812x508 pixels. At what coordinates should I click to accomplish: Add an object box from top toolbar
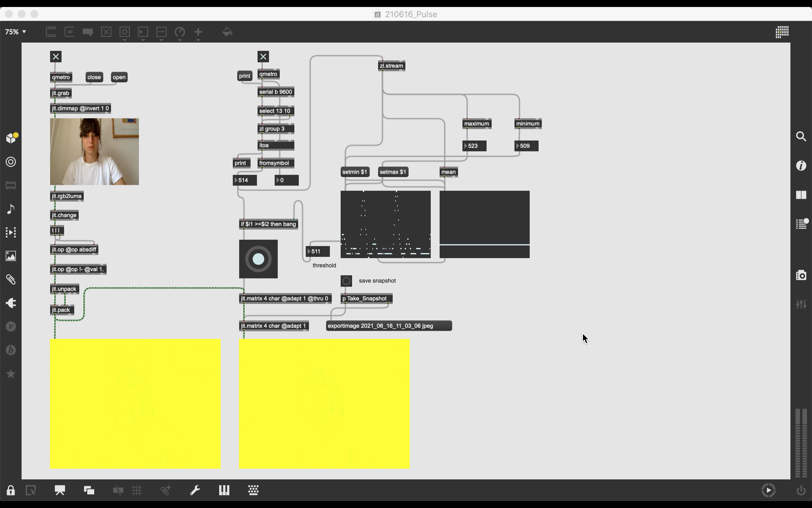[x=51, y=32]
